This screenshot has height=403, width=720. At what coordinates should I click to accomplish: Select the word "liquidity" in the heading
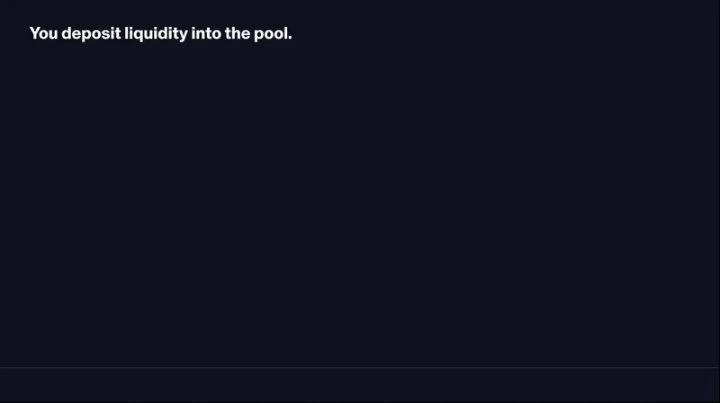pos(156,33)
